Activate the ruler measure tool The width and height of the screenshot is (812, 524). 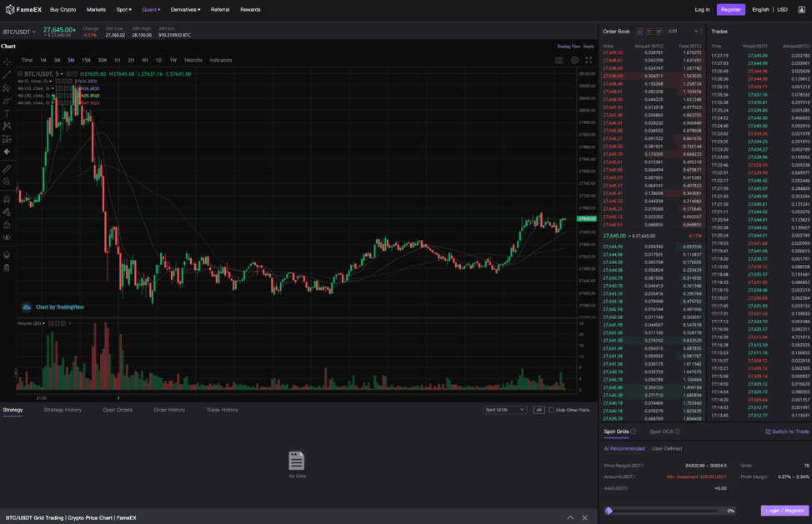coord(7,169)
